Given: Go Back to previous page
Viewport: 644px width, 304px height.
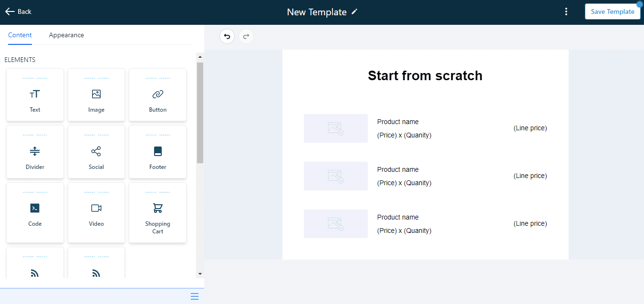Looking at the screenshot, I should coord(18,11).
